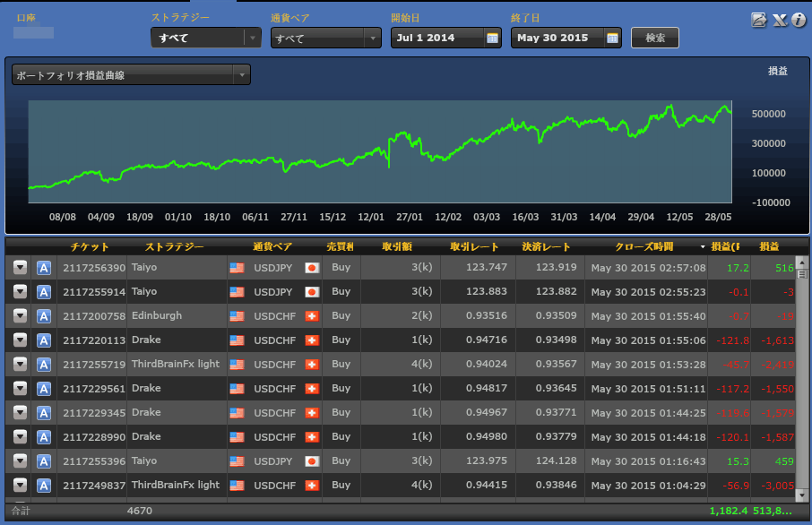Click the table scrollbar down arrow

tap(802, 495)
